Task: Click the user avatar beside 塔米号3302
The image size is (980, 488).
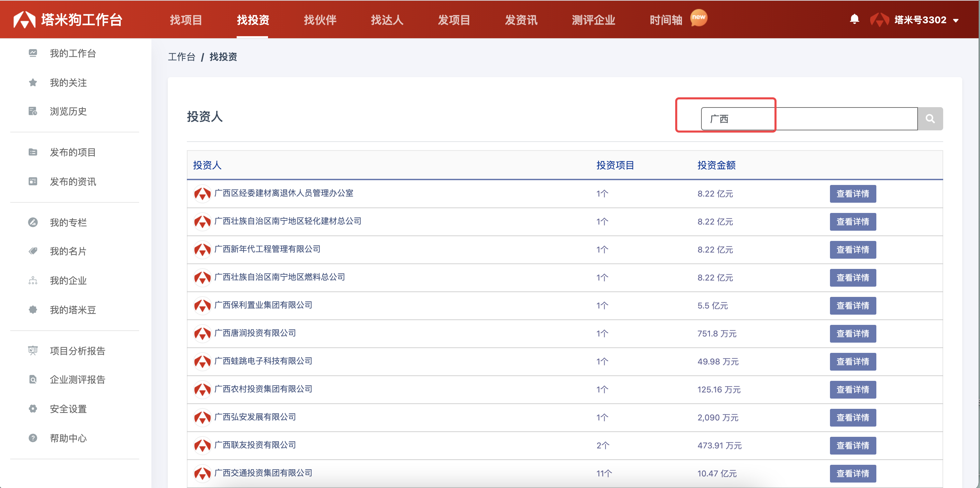Action: pos(879,20)
